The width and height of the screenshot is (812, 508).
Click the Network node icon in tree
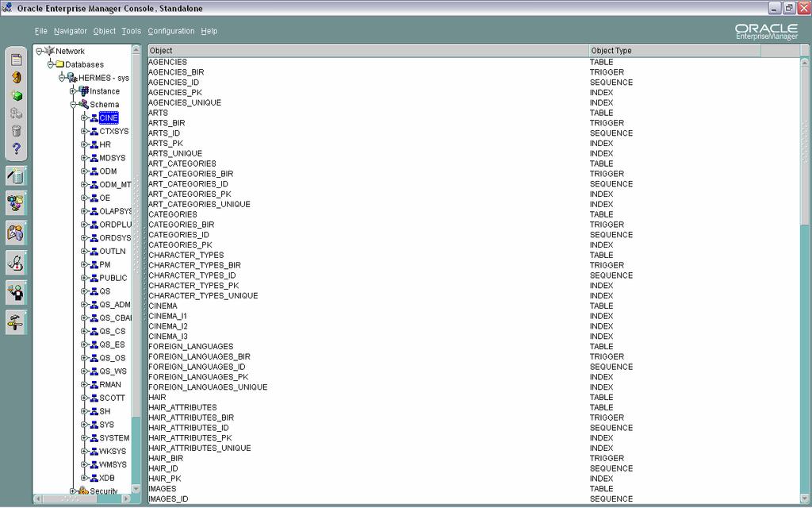pyautogui.click(x=50, y=51)
